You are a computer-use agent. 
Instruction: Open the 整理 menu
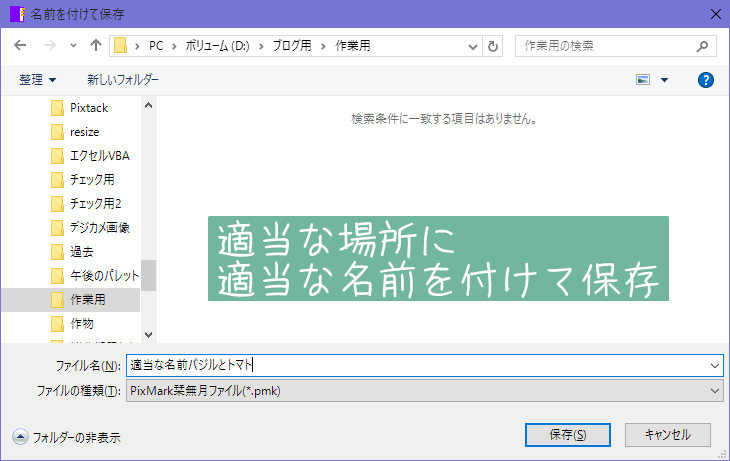coord(37,80)
